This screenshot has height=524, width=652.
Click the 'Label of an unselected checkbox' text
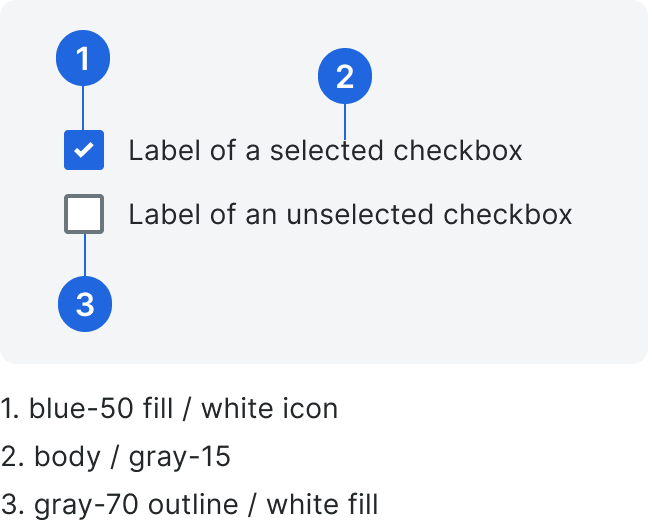coord(351,214)
